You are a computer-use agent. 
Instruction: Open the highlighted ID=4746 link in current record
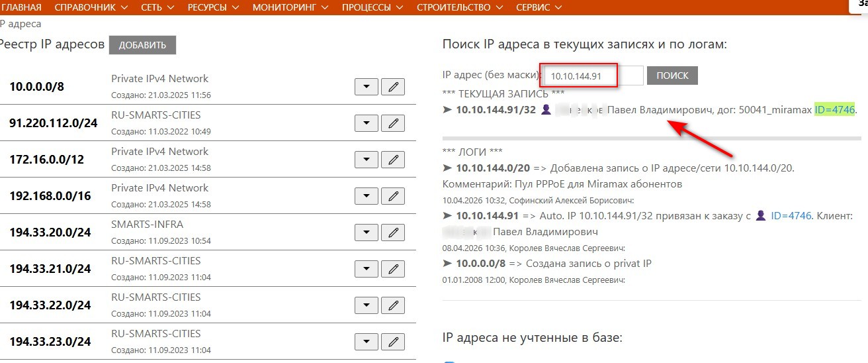[835, 109]
